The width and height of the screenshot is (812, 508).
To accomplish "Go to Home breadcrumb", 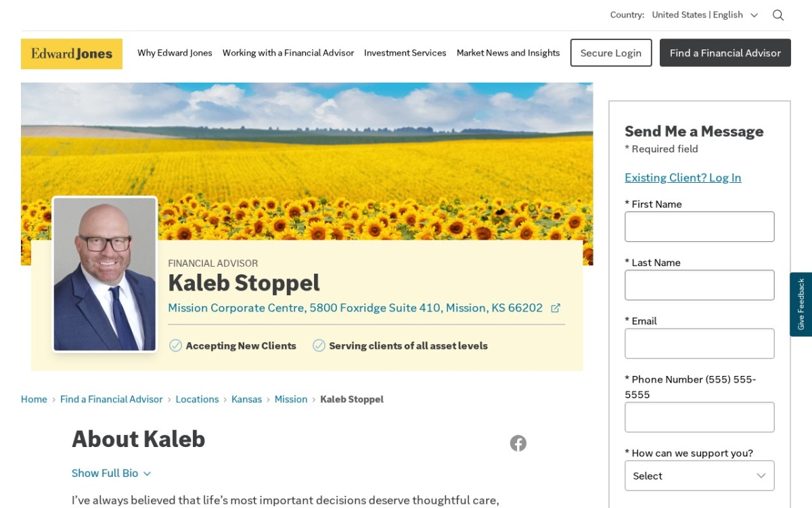I will (x=34, y=399).
